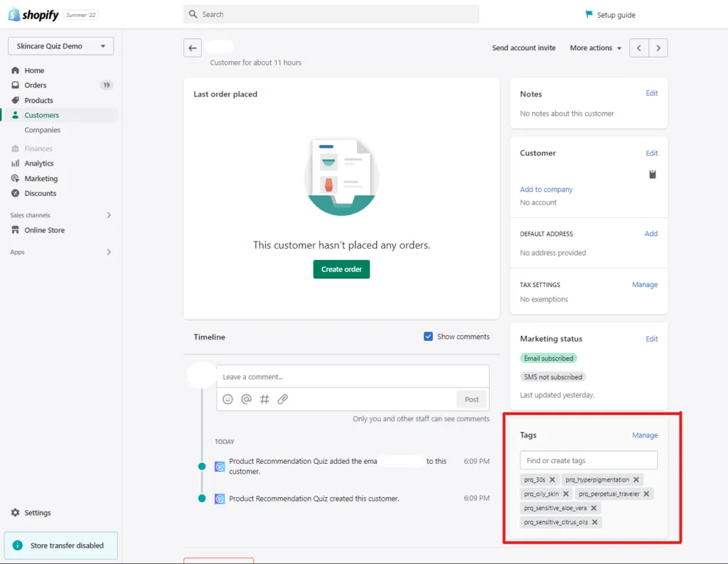Add a default address
This screenshot has width=728, height=564.
point(651,233)
